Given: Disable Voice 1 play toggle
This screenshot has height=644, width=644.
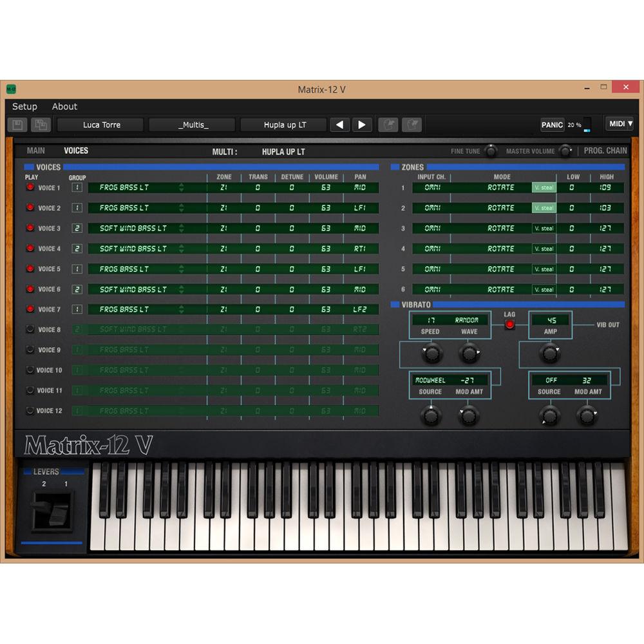Looking at the screenshot, I should pyautogui.click(x=29, y=187).
